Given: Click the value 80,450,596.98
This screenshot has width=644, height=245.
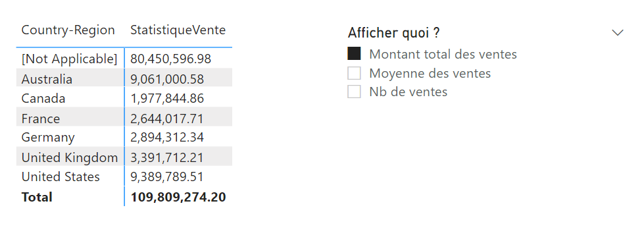Looking at the screenshot, I should pos(170,59).
